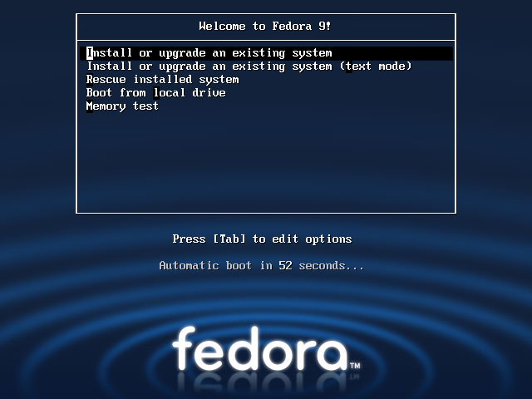Click the white cursor block on first entry
This screenshot has height=399, width=532.
[90, 53]
